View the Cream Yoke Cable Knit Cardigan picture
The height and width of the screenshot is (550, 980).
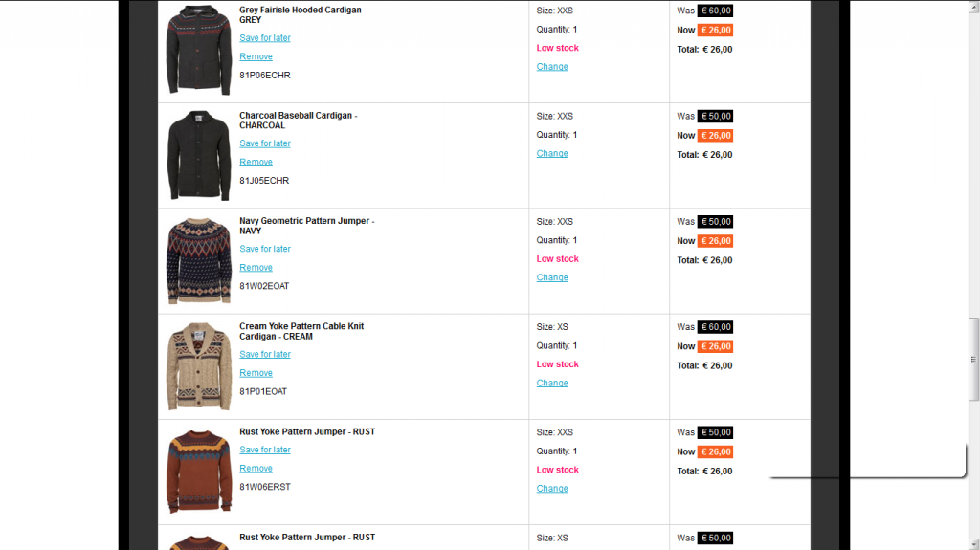pos(199,365)
